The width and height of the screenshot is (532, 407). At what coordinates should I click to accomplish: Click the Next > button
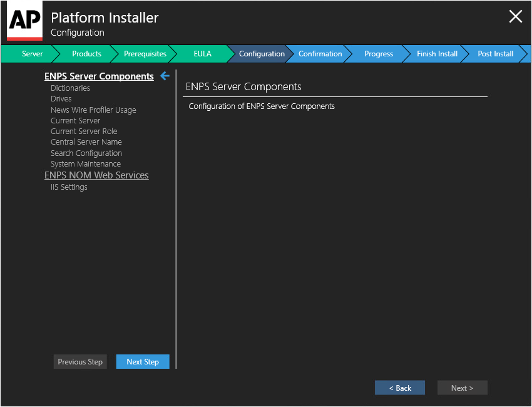pos(462,388)
